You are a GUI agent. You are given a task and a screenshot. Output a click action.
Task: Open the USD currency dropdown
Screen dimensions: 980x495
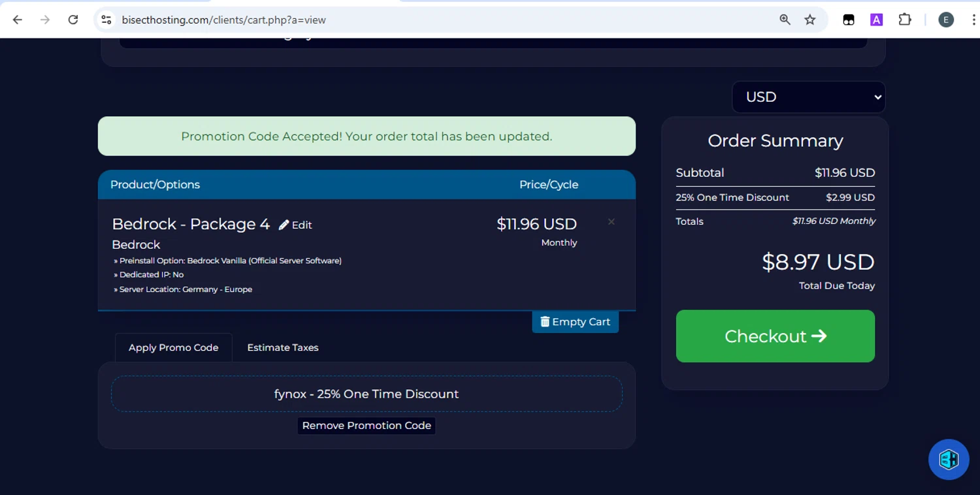(809, 97)
